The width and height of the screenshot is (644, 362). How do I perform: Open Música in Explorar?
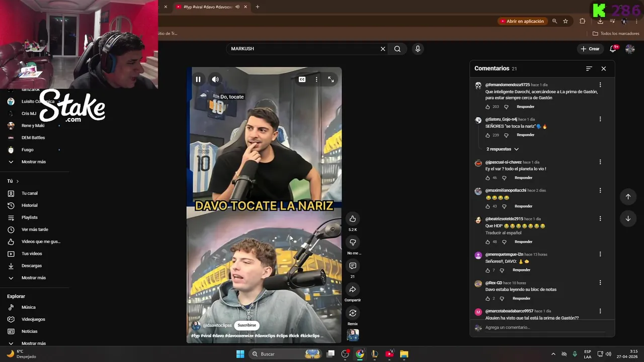coord(29,307)
